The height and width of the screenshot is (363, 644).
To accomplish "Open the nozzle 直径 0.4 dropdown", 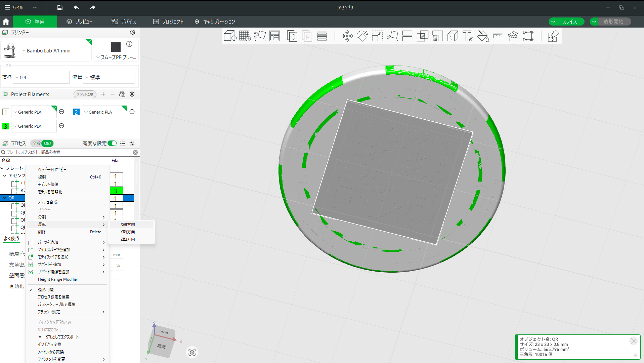I will 41,77.
